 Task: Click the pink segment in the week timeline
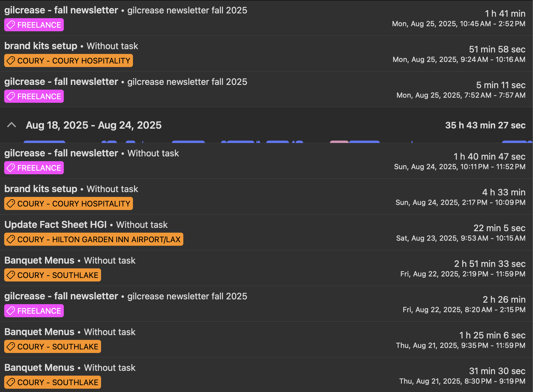tap(339, 142)
